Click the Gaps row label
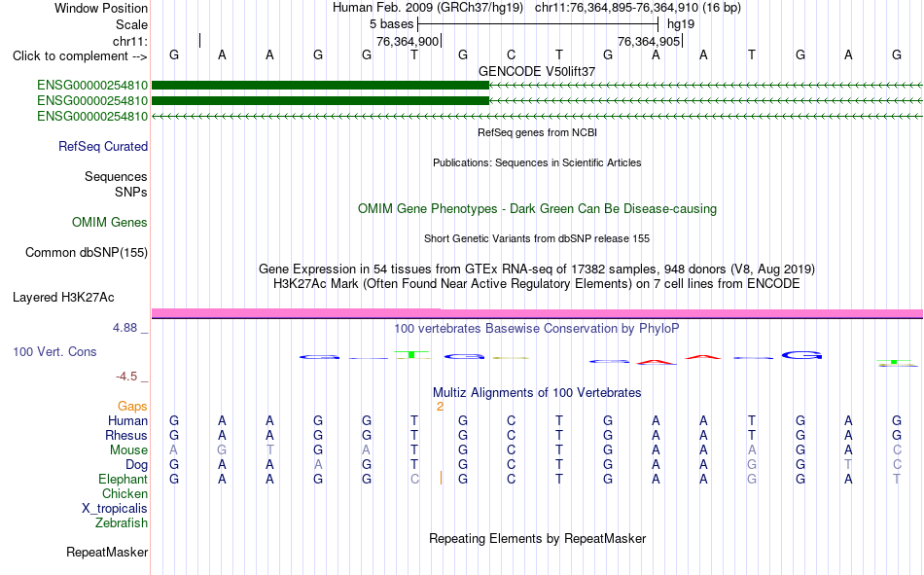924x575 pixels. pyautogui.click(x=132, y=407)
